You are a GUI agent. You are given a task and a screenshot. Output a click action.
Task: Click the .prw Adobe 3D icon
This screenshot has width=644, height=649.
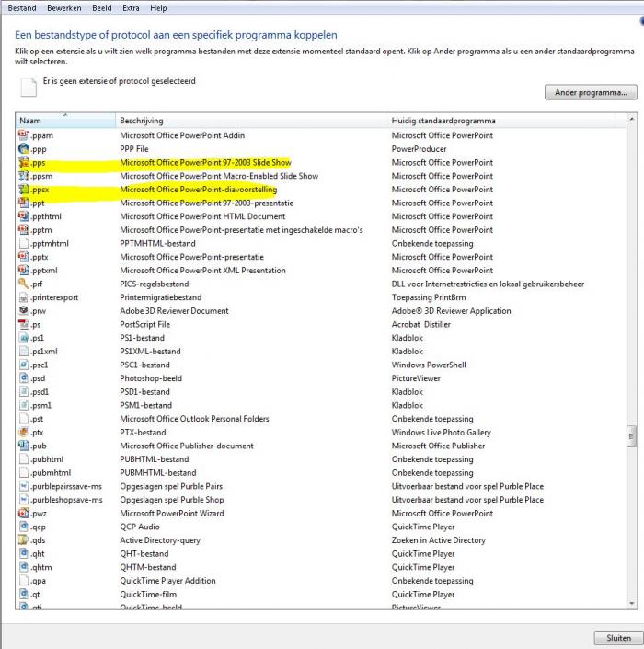24,310
